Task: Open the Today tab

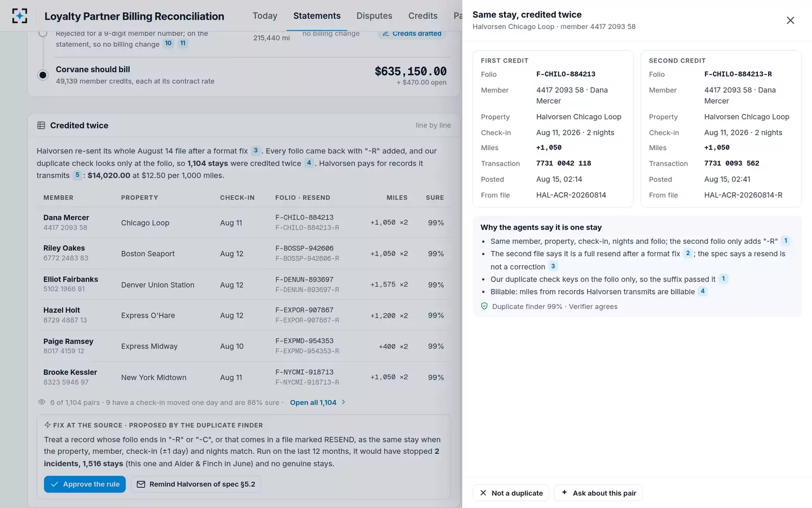Action: pyautogui.click(x=265, y=16)
